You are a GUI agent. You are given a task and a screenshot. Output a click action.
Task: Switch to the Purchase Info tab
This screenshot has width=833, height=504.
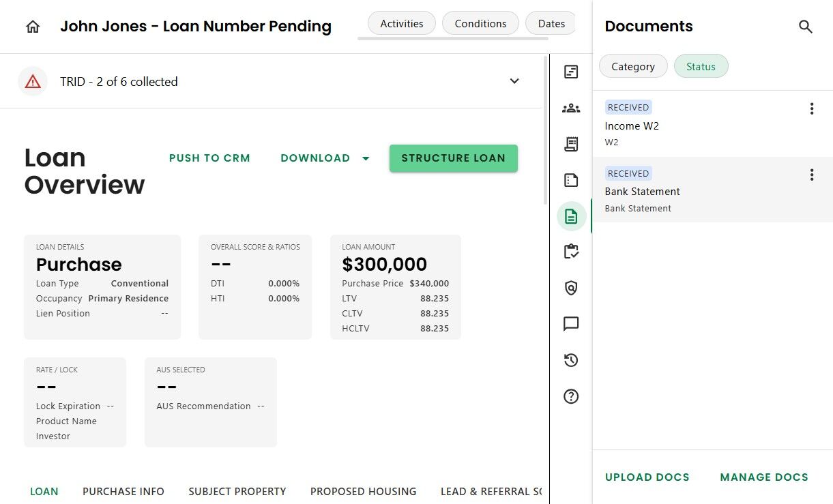pyautogui.click(x=123, y=491)
